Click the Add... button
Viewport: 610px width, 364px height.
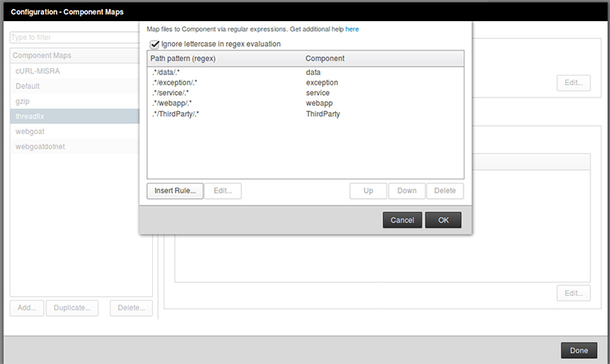click(27, 308)
